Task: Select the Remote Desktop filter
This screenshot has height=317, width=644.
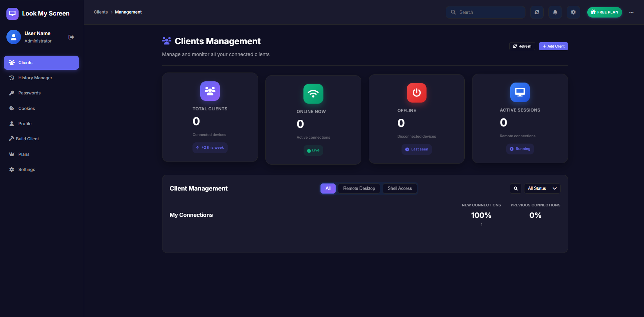Action: [x=359, y=189]
